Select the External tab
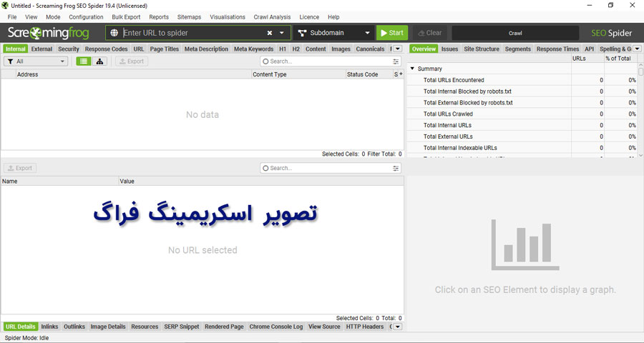The image size is (644, 343). coord(42,49)
